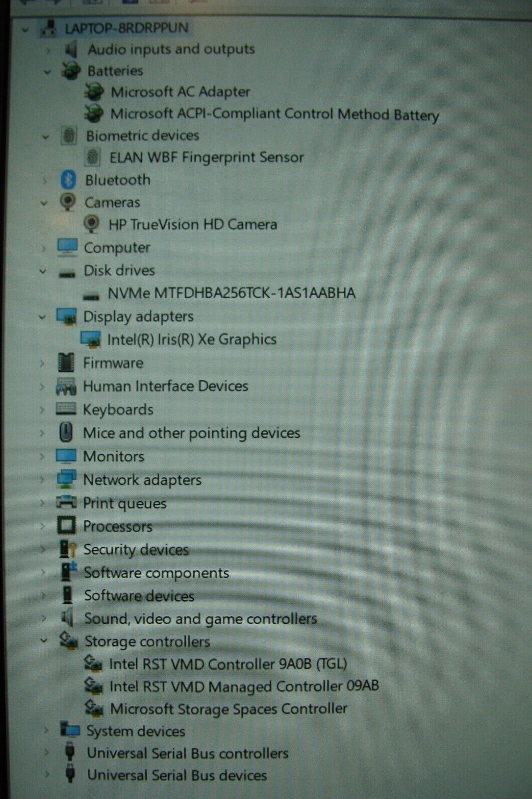Expand the Monitors category
The image size is (532, 799).
tap(42, 456)
